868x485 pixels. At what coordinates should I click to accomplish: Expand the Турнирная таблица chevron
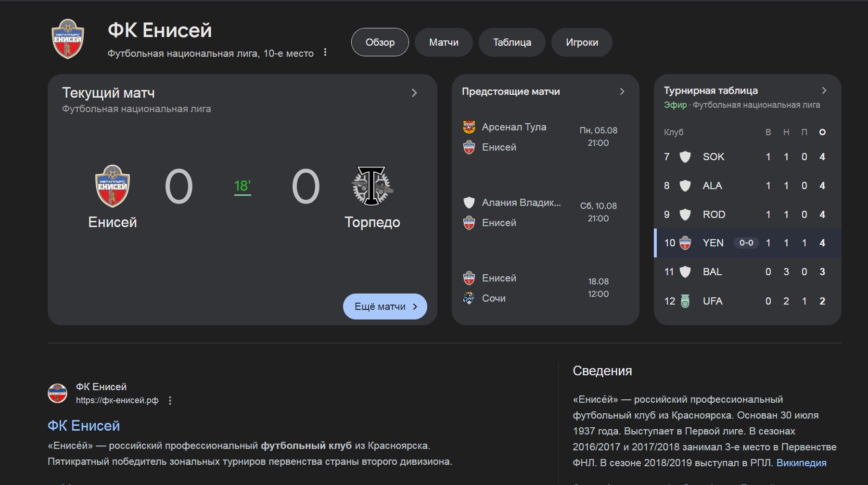(x=824, y=90)
